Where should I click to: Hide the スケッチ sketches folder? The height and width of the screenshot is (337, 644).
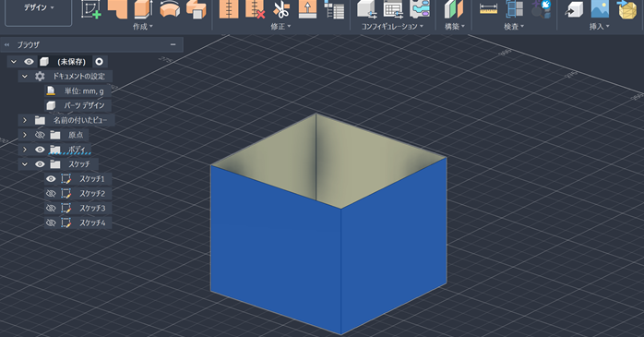tap(40, 164)
